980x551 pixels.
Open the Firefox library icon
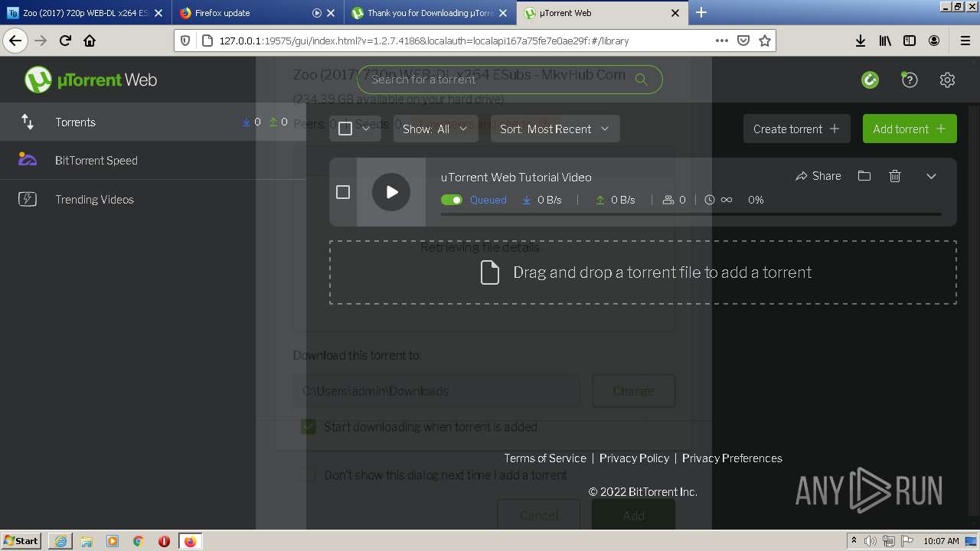click(885, 41)
